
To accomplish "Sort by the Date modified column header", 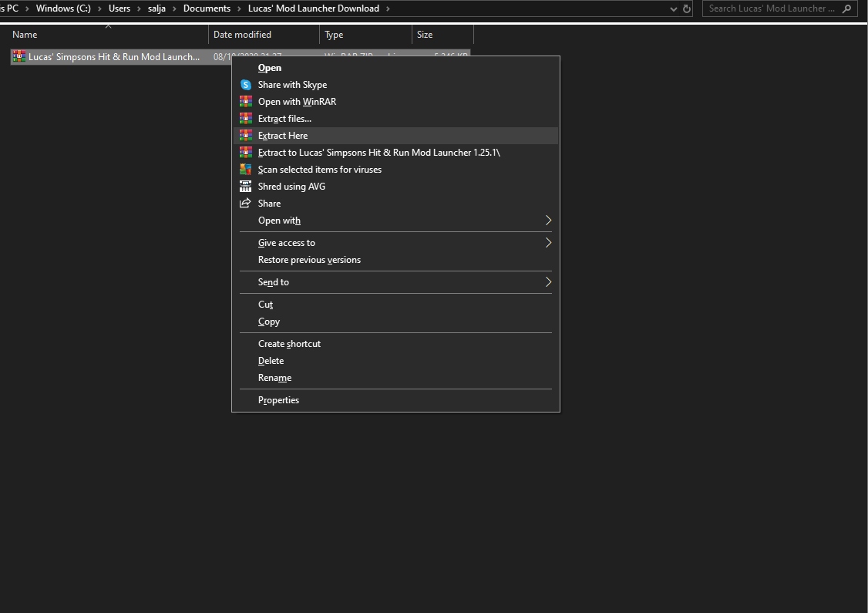I will tap(264, 35).
